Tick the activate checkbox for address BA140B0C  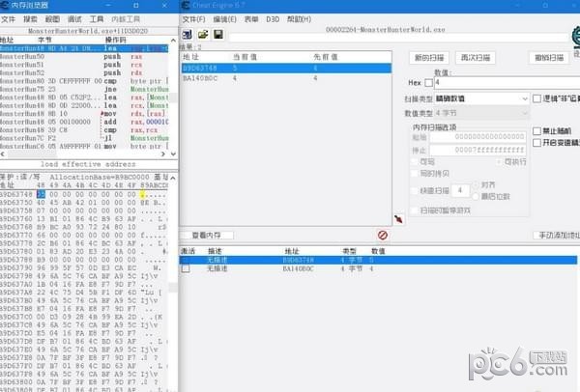click(186, 268)
